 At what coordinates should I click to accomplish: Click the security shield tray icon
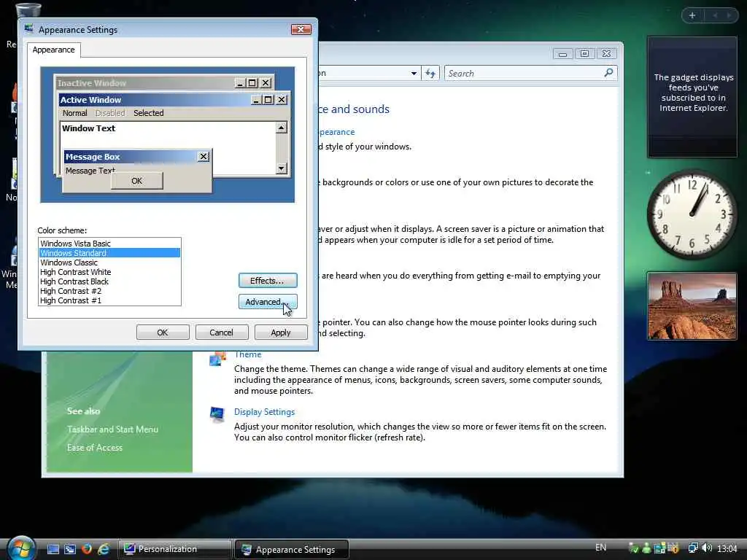pyautogui.click(x=673, y=548)
